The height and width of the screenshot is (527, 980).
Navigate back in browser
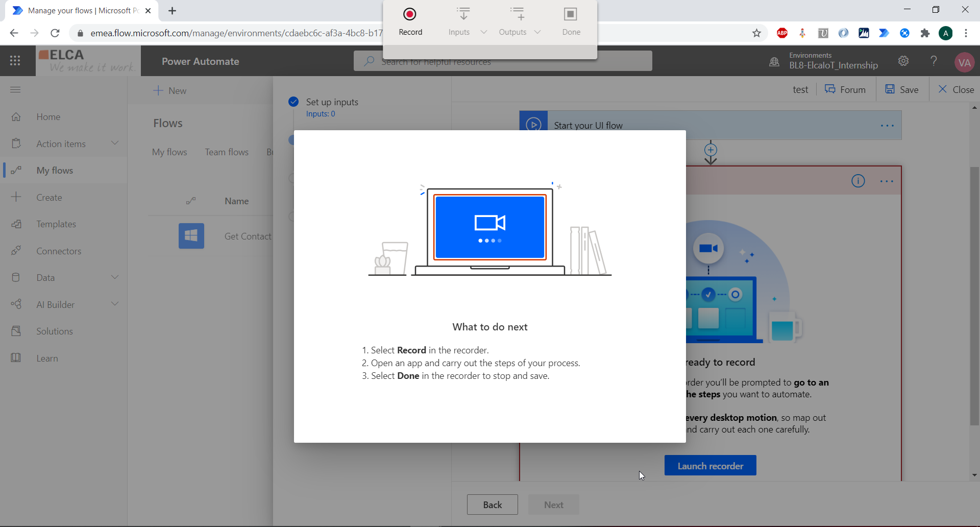pyautogui.click(x=14, y=33)
